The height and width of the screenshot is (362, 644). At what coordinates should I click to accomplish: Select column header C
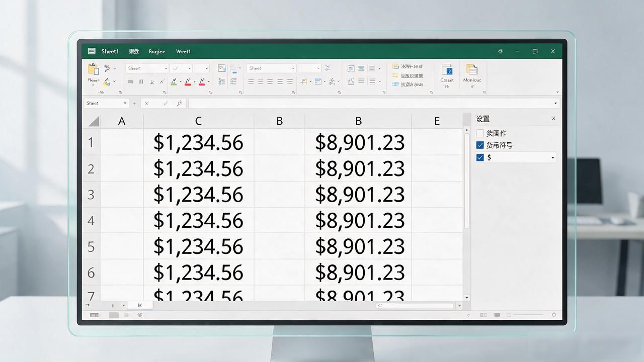(x=198, y=121)
